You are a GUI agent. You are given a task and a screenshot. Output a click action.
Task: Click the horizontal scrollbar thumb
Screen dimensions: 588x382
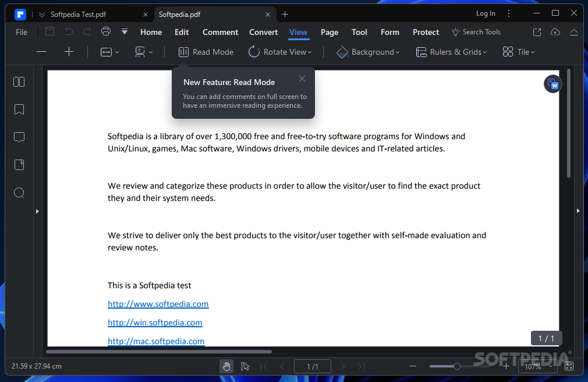pos(158,352)
